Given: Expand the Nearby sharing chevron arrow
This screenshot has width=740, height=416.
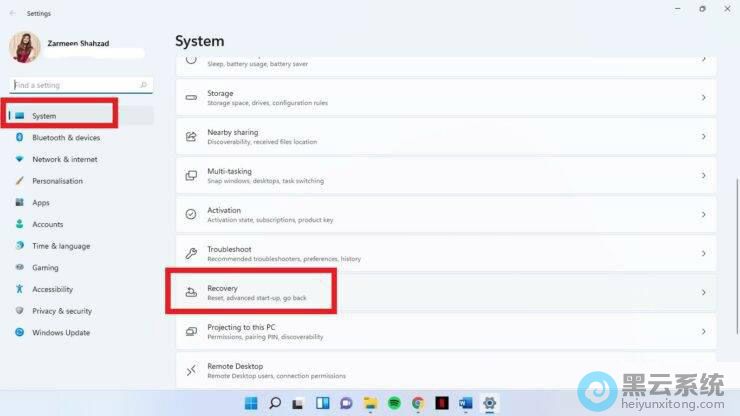Looking at the screenshot, I should [x=703, y=137].
